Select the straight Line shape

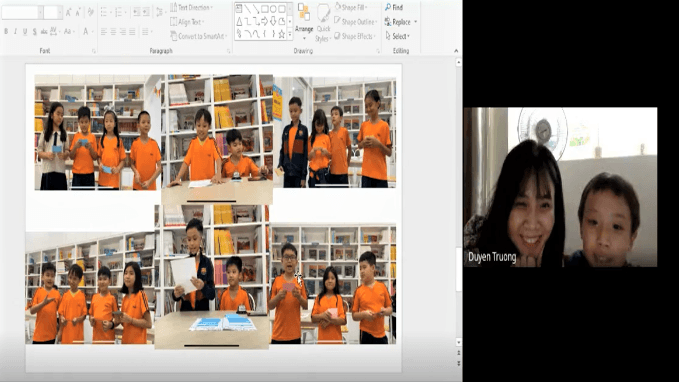coord(248,9)
